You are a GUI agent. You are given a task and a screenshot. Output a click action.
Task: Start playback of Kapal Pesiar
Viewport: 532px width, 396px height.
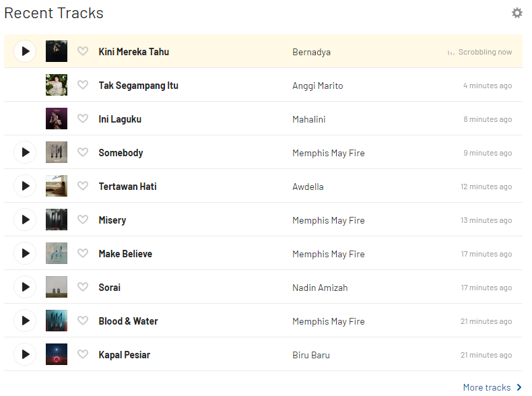pos(25,354)
